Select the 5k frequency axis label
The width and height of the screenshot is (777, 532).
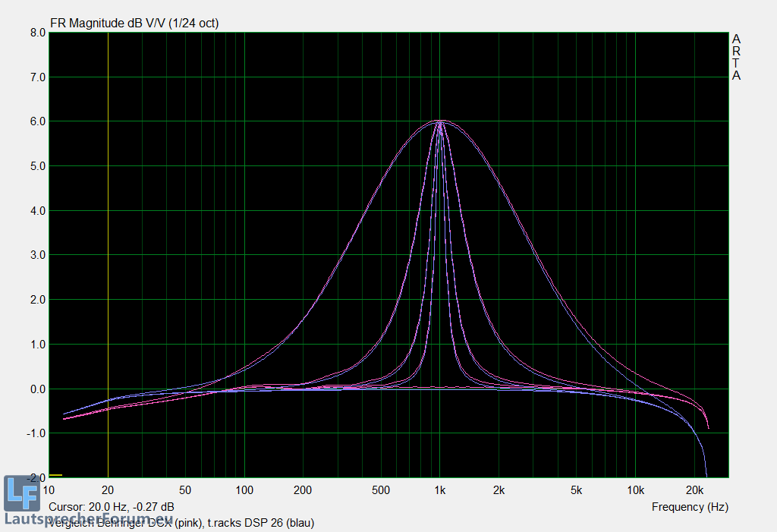click(x=577, y=490)
